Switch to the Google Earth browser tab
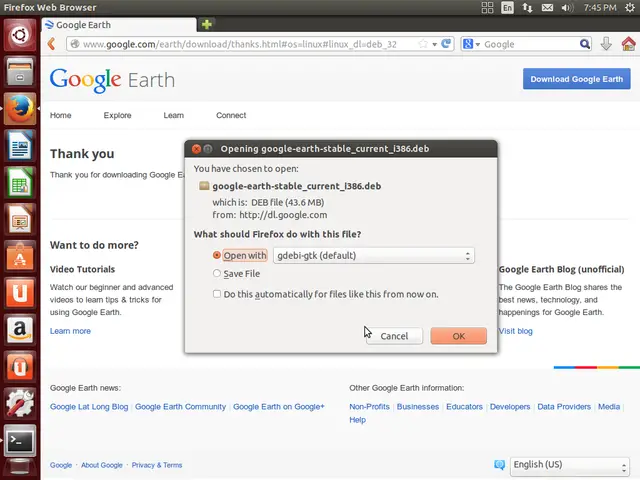Viewport: 640px width, 480px height. click(x=119, y=25)
